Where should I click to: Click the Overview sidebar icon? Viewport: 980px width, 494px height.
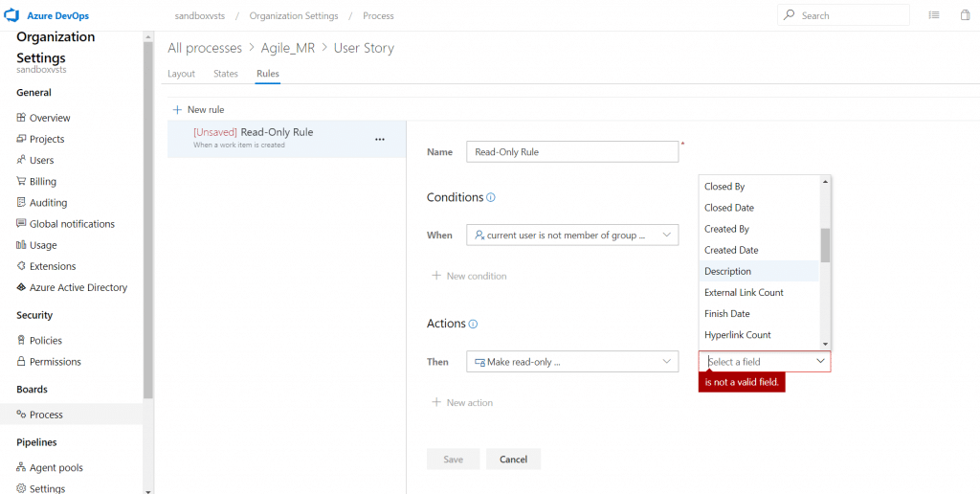[21, 118]
